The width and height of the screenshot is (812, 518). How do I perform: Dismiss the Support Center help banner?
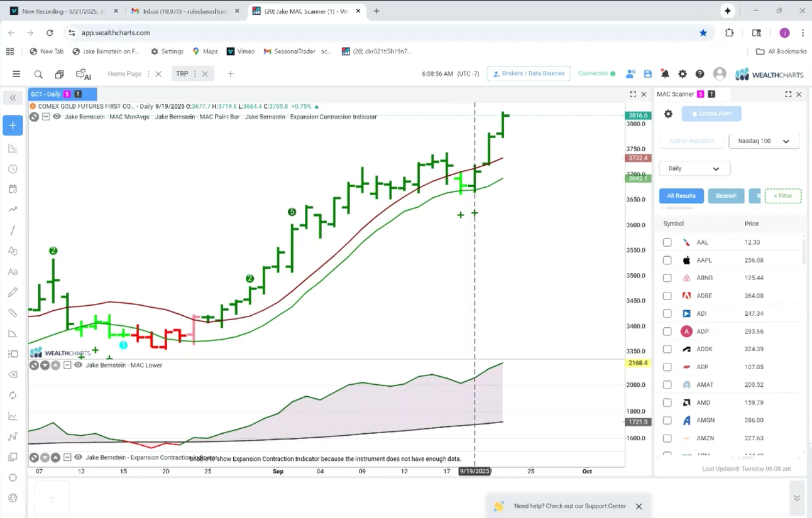[639, 506]
